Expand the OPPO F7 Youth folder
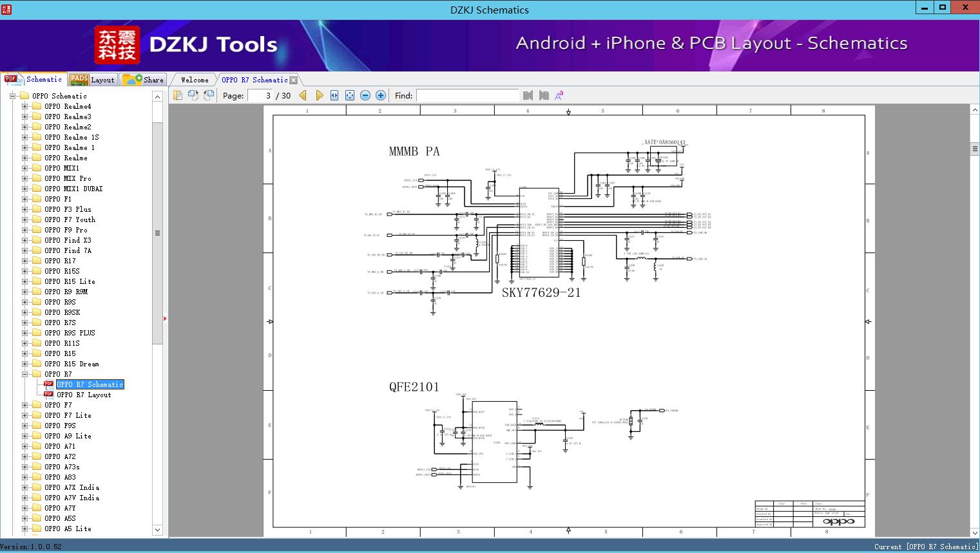Screen dimensions: 980x553 (24, 220)
